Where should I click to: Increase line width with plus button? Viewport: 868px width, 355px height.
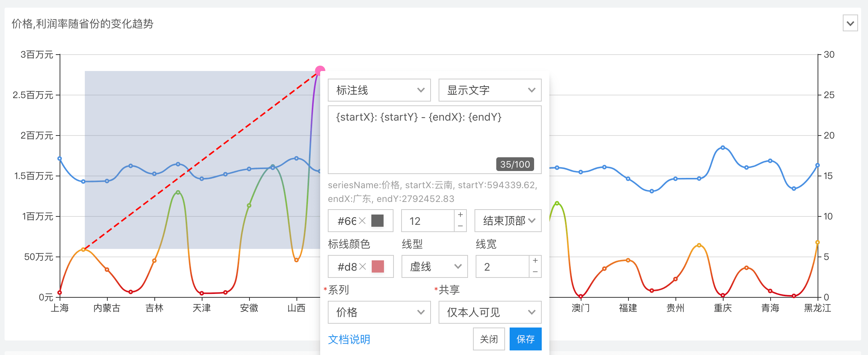pyautogui.click(x=535, y=260)
